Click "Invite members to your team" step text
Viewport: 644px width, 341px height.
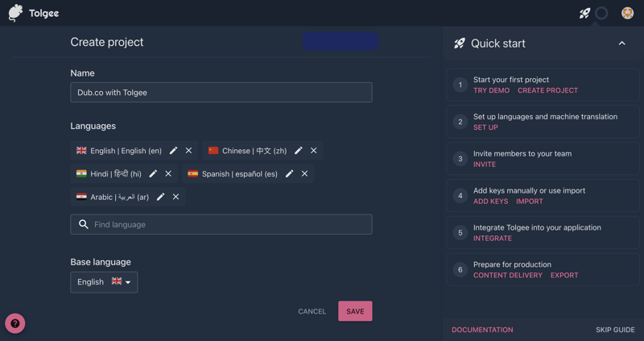522,153
